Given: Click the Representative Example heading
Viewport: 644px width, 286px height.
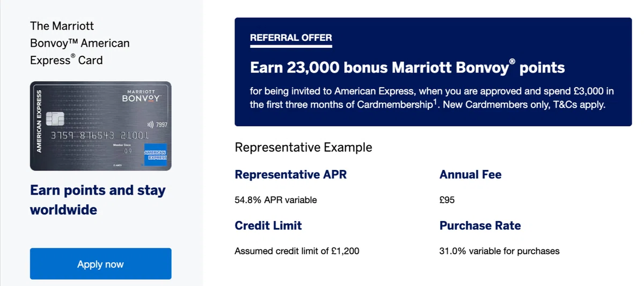Looking at the screenshot, I should [303, 147].
